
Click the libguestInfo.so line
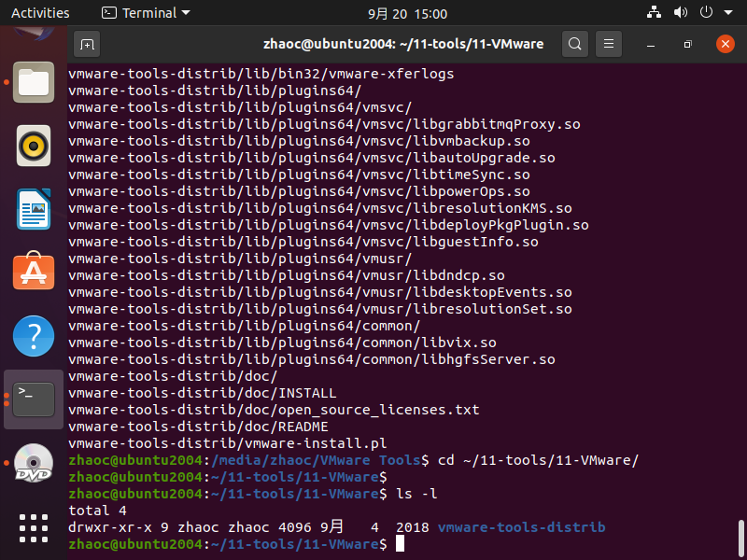303,242
